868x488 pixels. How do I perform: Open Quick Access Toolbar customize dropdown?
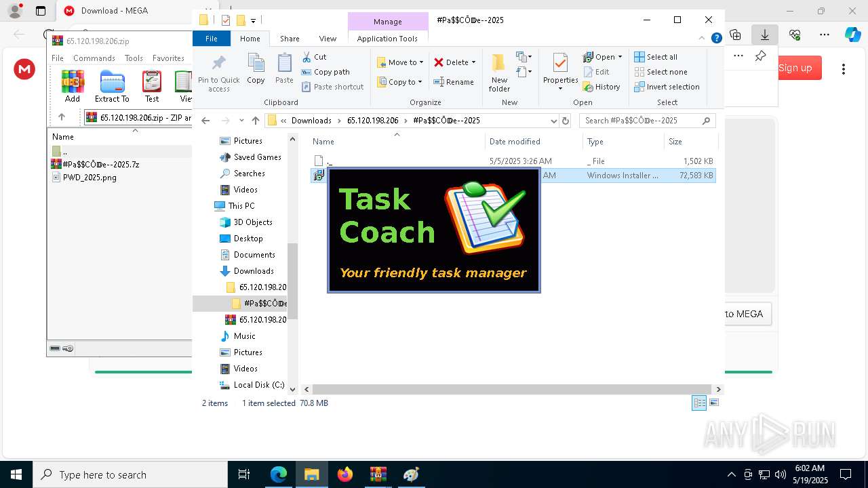coord(253,20)
